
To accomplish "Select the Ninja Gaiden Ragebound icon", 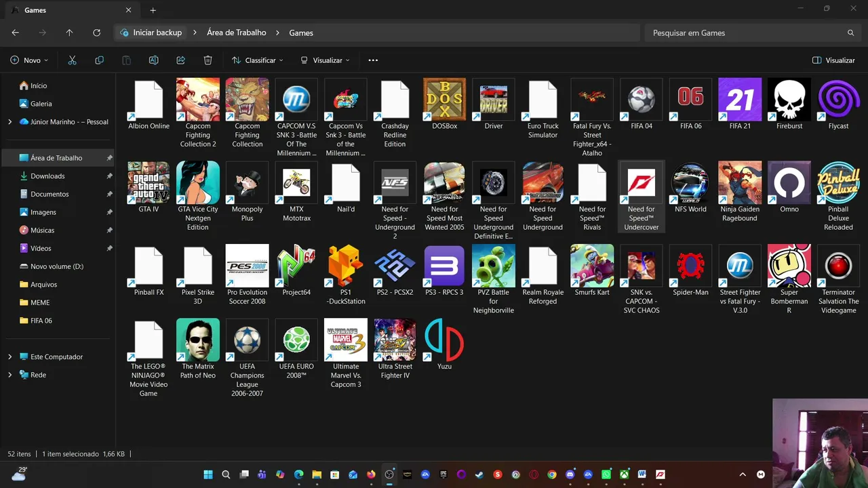I will [740, 182].
